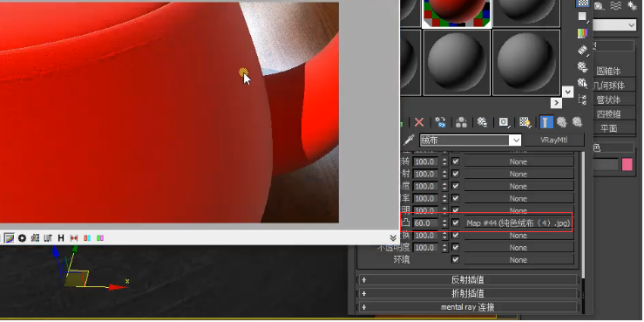Open material editor Options icon
Screen dimensions: 644x322
(583, 66)
